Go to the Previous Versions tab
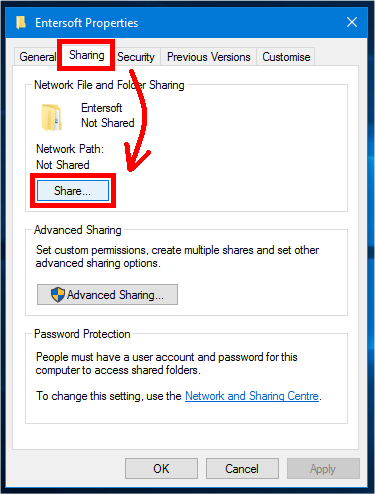This screenshot has height=494, width=375. pos(209,57)
